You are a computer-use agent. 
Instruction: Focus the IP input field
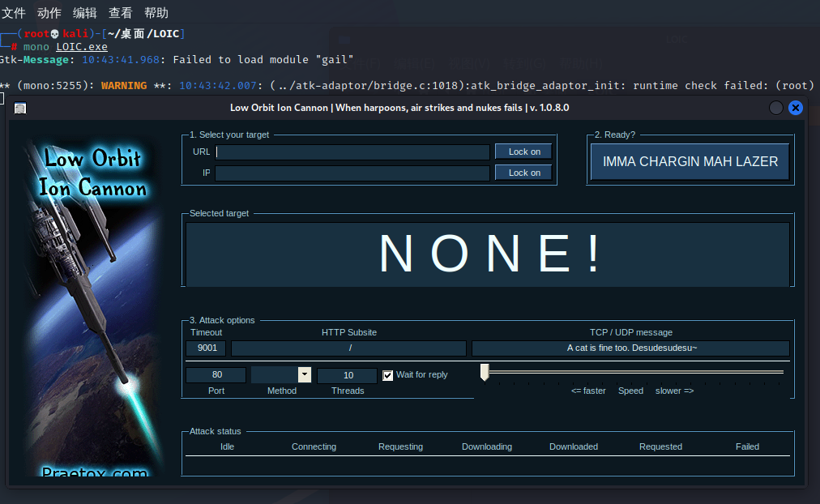(x=352, y=173)
